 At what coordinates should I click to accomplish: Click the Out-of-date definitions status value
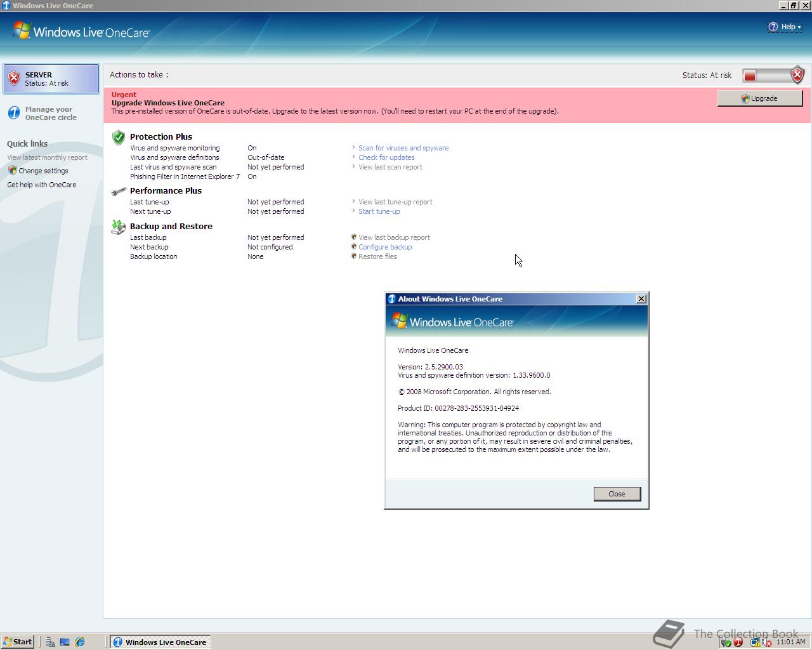266,157
